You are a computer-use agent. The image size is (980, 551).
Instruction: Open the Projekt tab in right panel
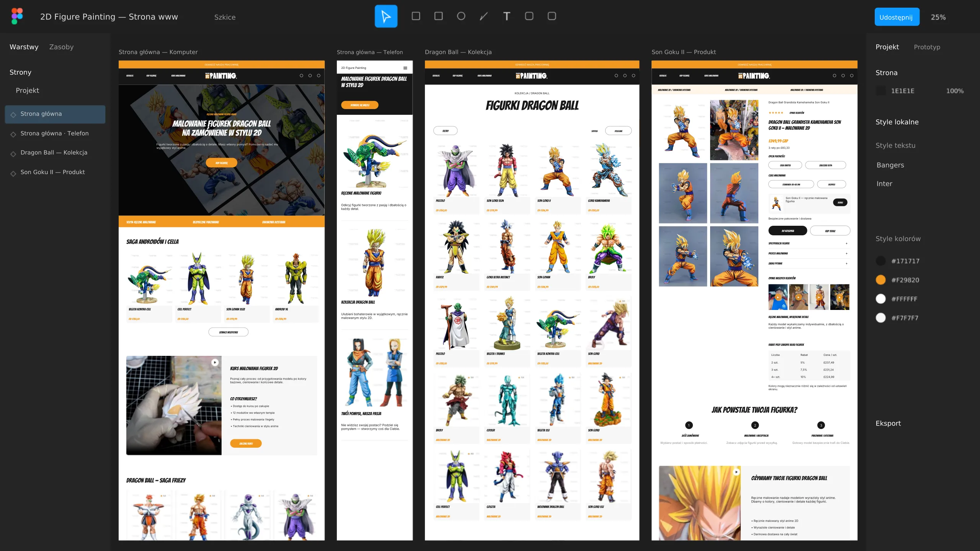click(x=887, y=47)
